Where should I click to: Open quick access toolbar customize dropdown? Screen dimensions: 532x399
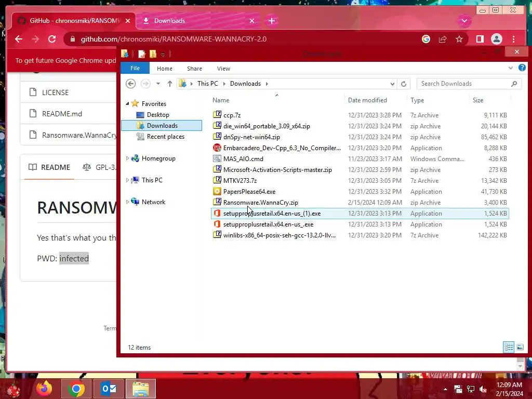[163, 54]
